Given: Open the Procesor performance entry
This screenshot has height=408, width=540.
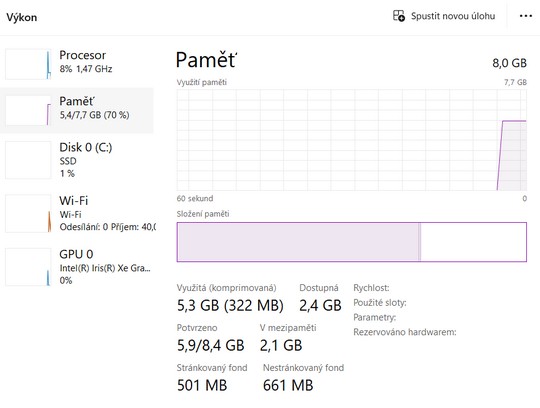Looking at the screenshot, I should pos(77,64).
